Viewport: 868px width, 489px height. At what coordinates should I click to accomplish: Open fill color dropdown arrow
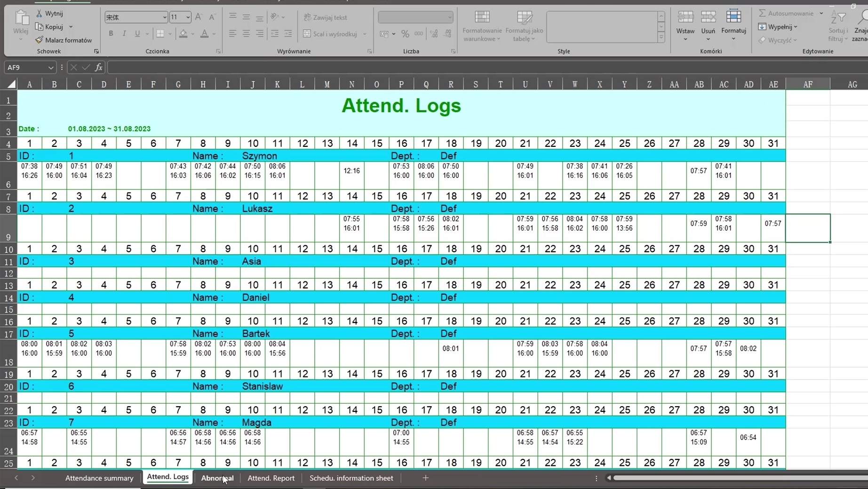pyautogui.click(x=192, y=34)
